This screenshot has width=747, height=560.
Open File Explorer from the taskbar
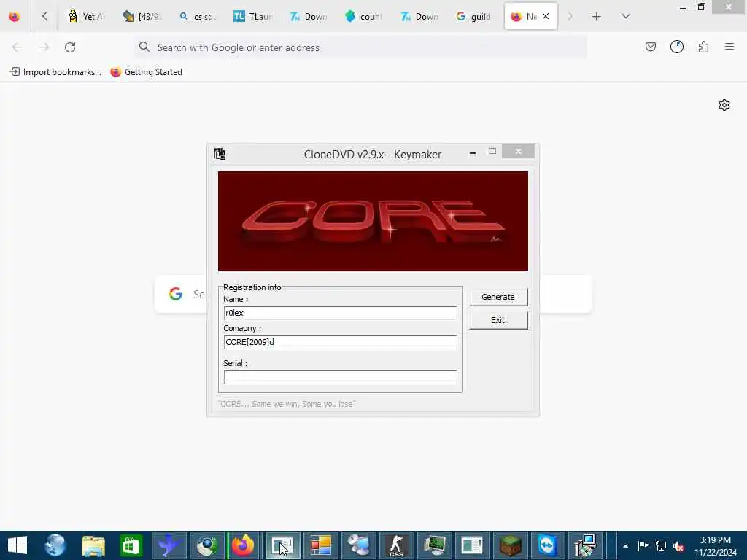93,545
